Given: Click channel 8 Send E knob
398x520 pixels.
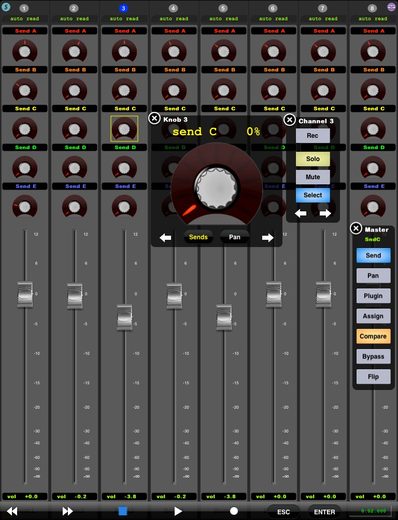Looking at the screenshot, I should click(x=373, y=206).
